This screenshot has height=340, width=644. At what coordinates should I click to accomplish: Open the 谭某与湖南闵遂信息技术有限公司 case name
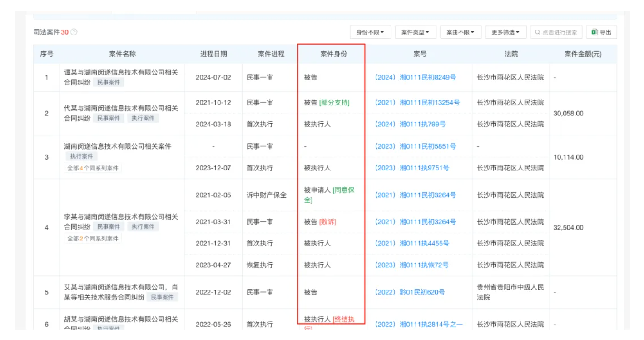click(x=121, y=73)
